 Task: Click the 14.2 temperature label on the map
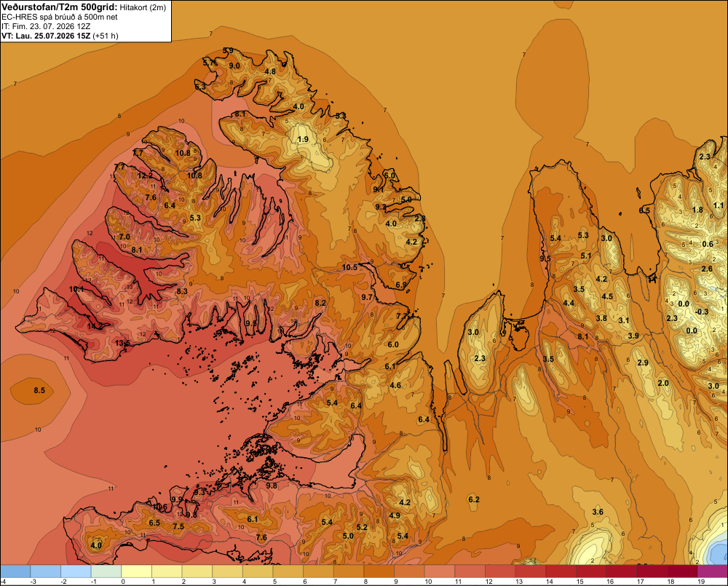coord(94,326)
